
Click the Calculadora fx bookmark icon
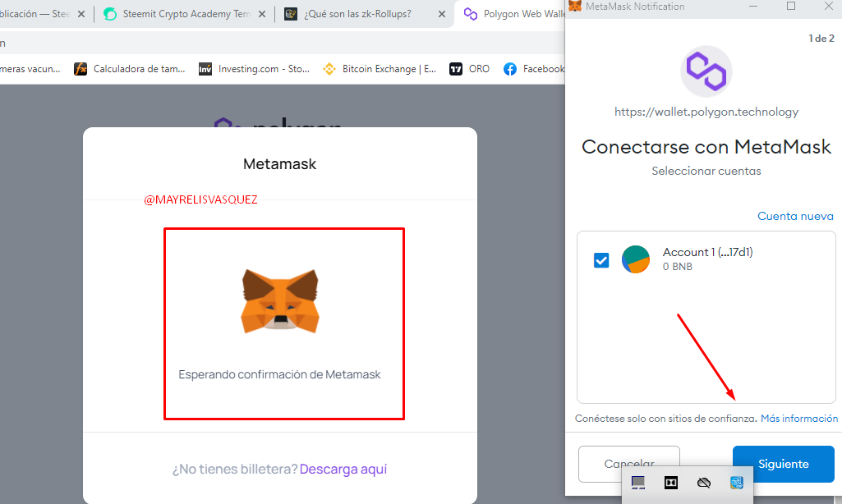81,69
